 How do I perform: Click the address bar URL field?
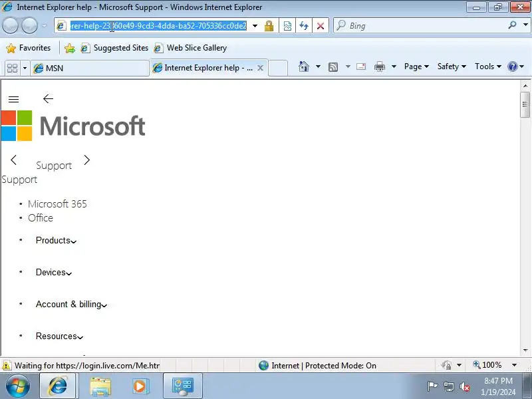pos(158,26)
